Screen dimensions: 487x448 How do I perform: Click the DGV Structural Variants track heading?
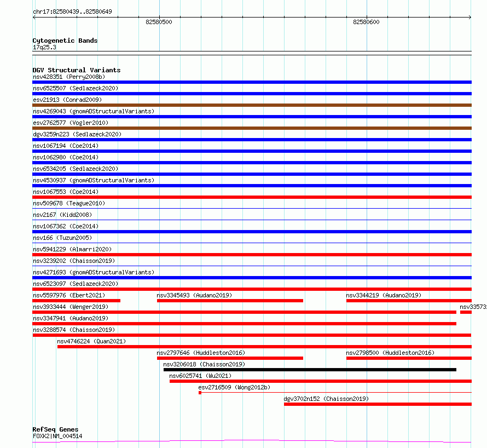coord(77,70)
